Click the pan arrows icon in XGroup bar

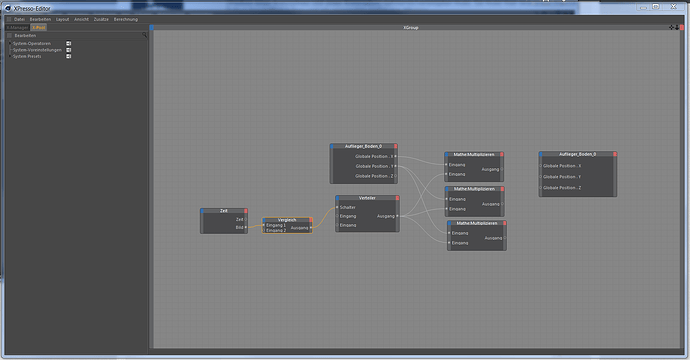[x=672, y=27]
